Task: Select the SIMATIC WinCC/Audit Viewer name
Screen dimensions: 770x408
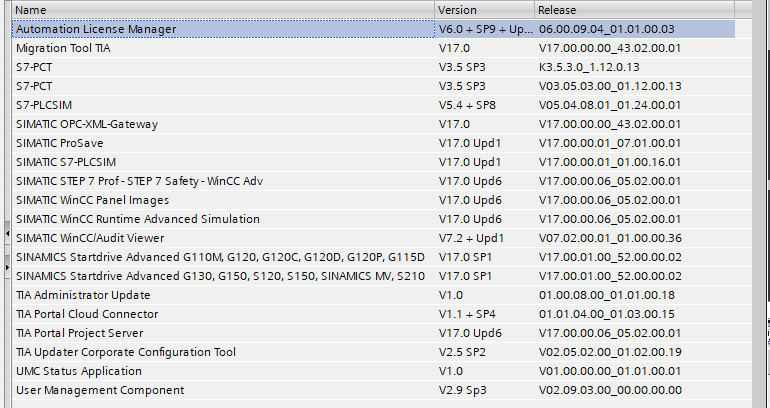Action: 90,239
